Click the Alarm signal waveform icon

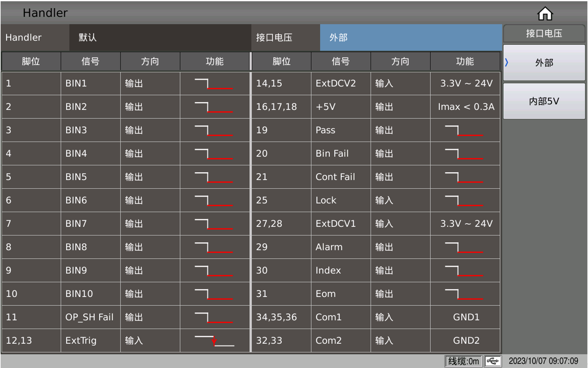464,247
